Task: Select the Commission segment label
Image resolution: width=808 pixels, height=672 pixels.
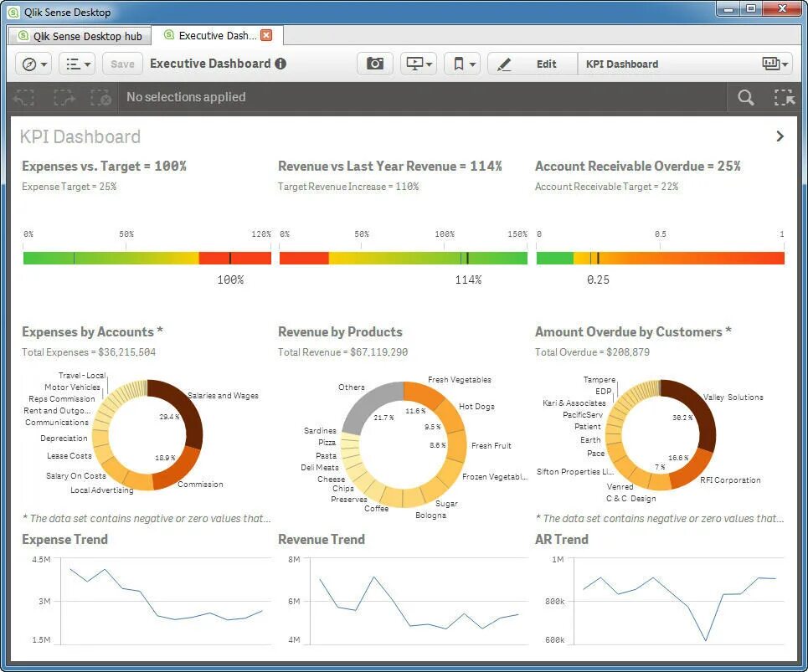Action: tap(200, 484)
